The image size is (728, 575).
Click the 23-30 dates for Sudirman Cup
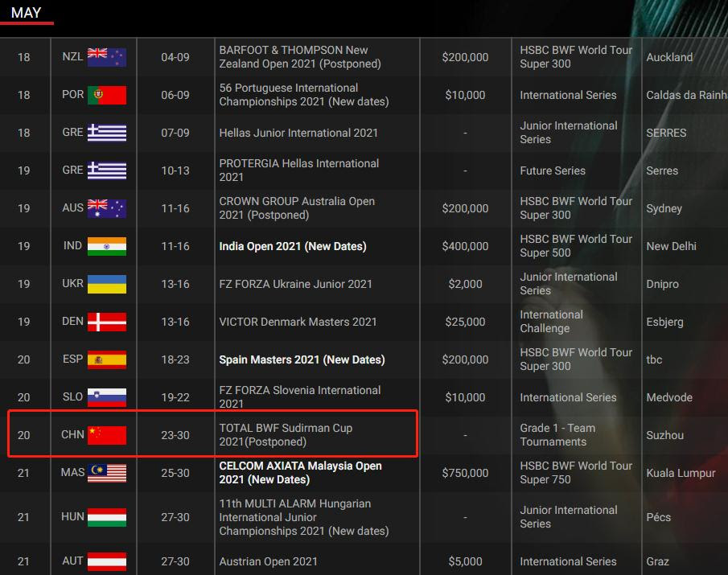175,435
